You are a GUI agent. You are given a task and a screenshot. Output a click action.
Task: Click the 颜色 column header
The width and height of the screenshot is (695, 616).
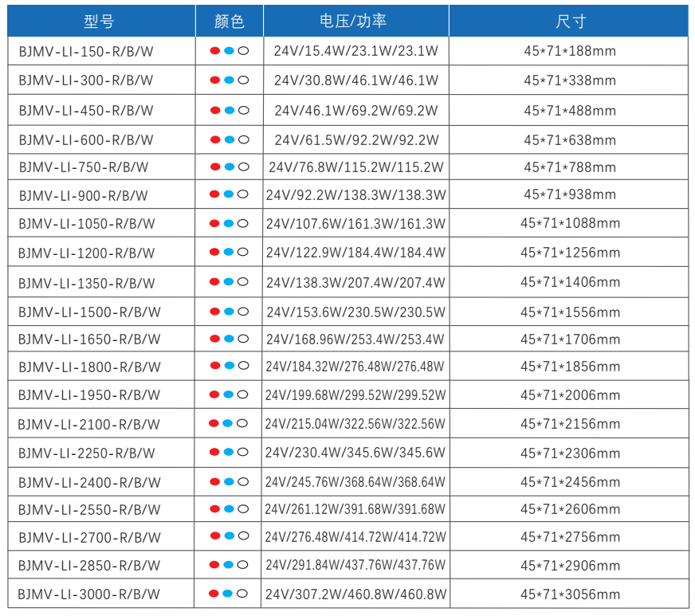(230, 21)
